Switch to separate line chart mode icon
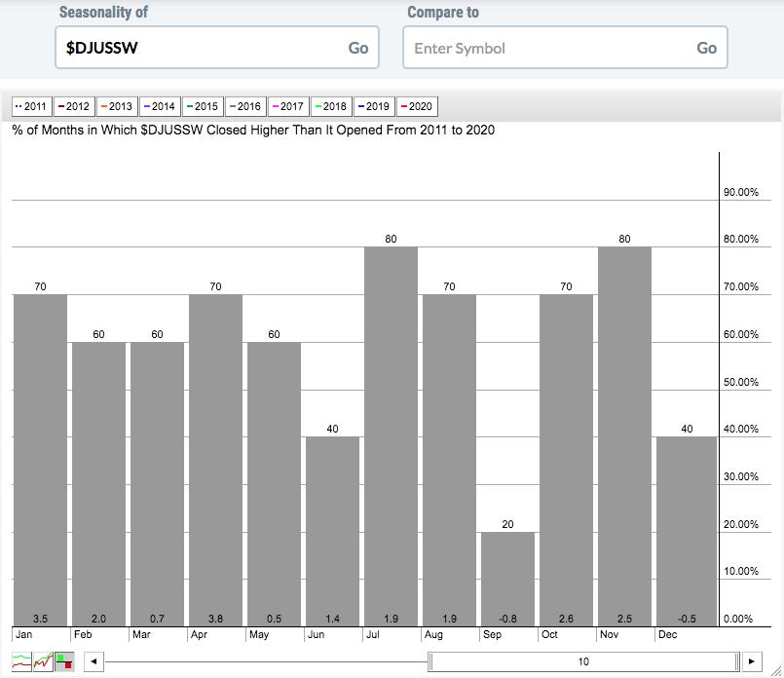Viewport: 784px width, 678px height. coord(22,661)
